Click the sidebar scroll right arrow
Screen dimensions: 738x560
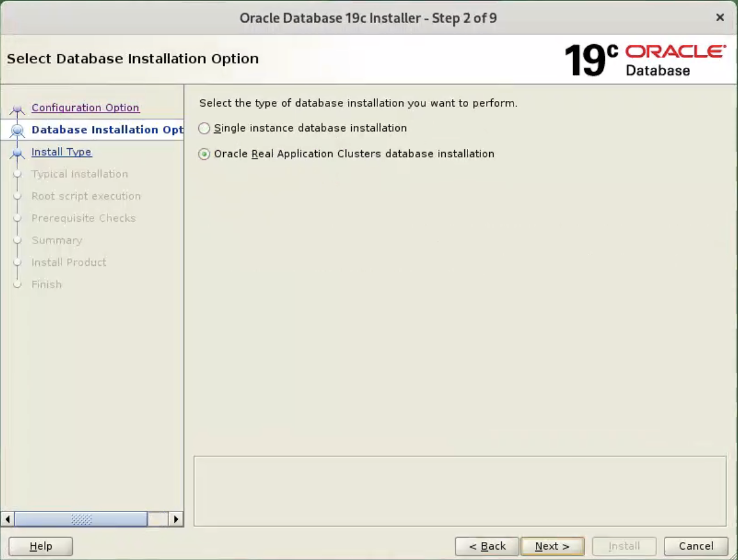coord(176,519)
